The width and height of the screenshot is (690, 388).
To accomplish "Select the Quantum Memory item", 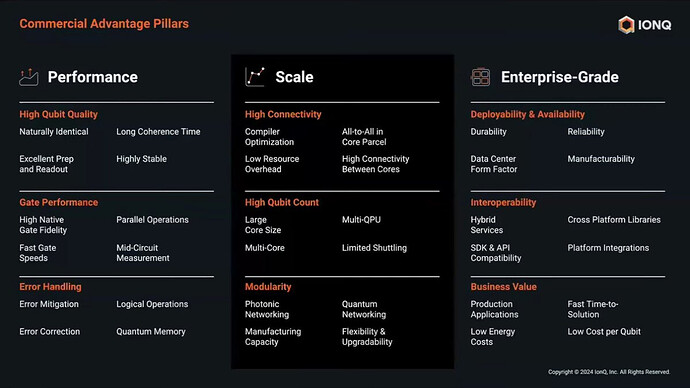I will click(x=151, y=332).
